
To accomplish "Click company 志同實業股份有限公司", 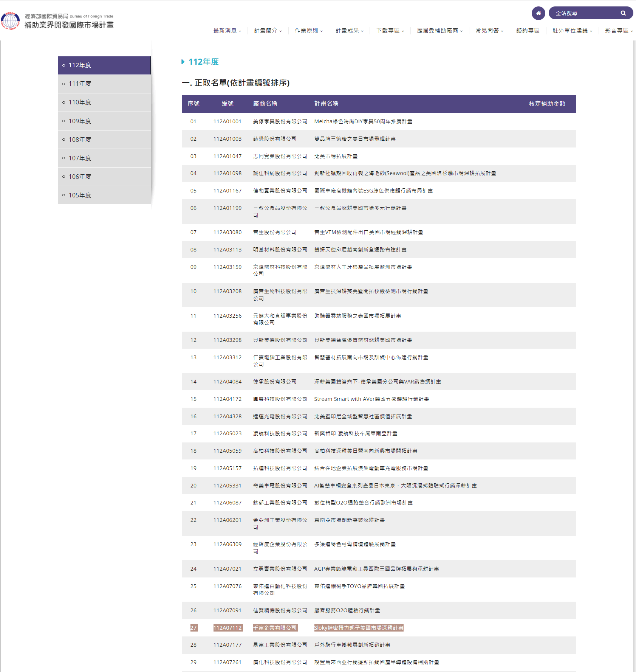I will point(280,156).
